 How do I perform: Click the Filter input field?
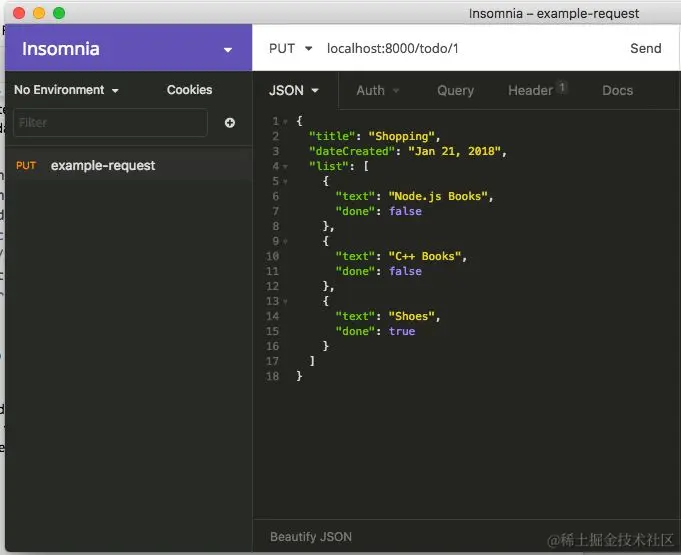point(110,123)
